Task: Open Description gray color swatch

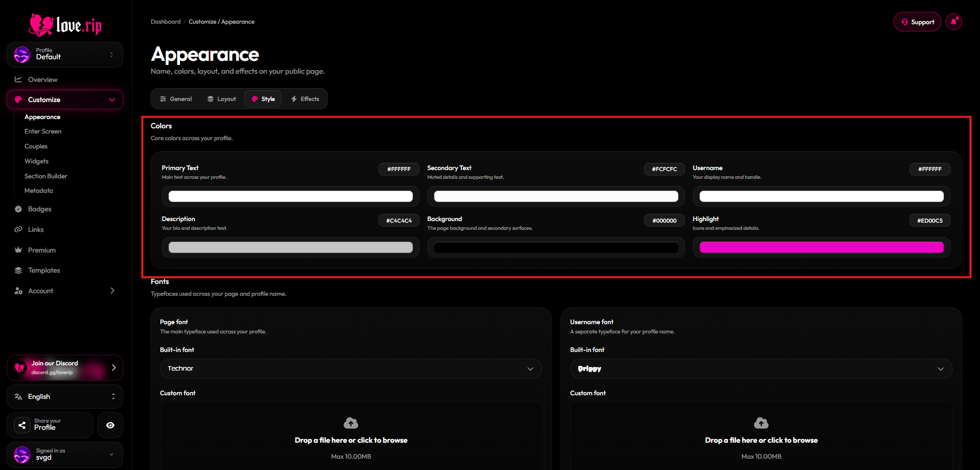Action: [x=291, y=247]
